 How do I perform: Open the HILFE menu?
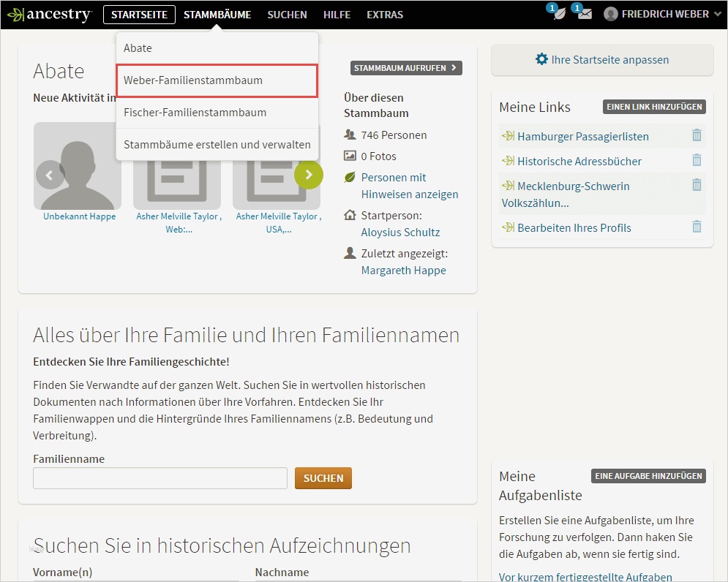point(337,15)
